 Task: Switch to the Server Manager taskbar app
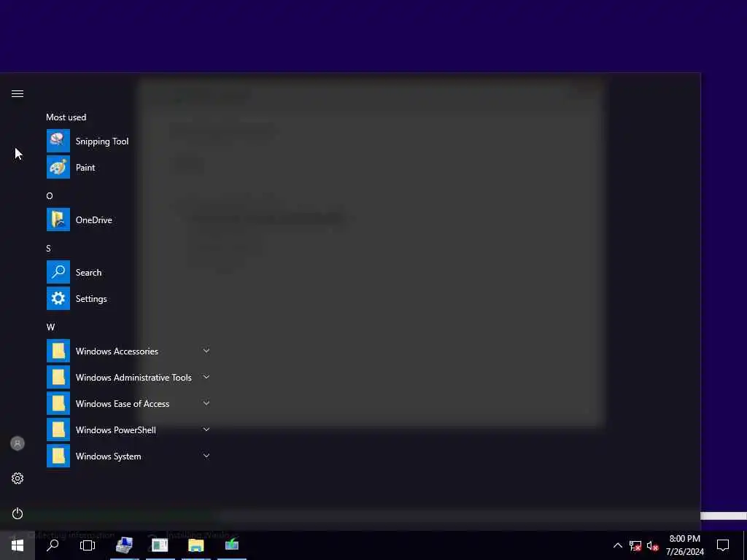click(160, 545)
